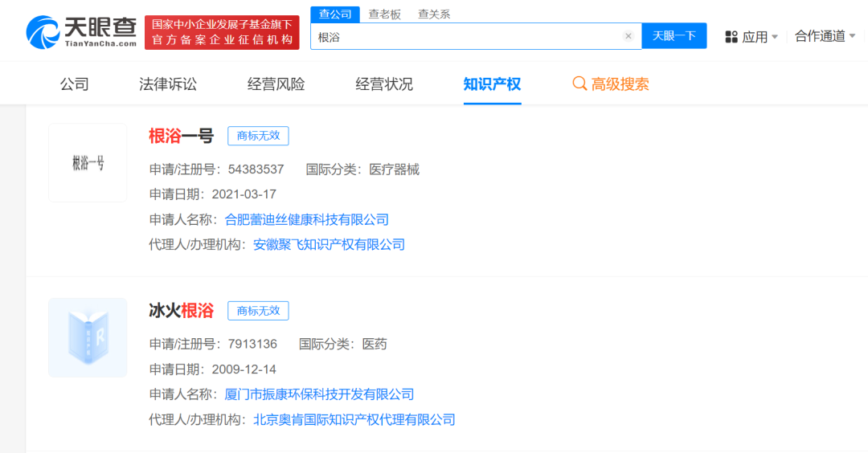Click 商标无效 tag beside 冰火根浴
This screenshot has height=453, width=868.
pos(258,311)
